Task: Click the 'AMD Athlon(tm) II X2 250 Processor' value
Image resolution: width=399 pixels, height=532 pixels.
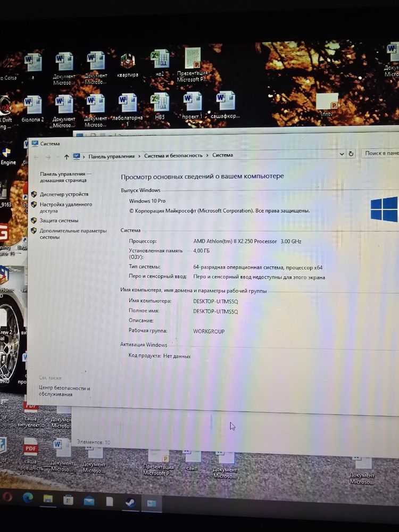Action: click(235, 241)
